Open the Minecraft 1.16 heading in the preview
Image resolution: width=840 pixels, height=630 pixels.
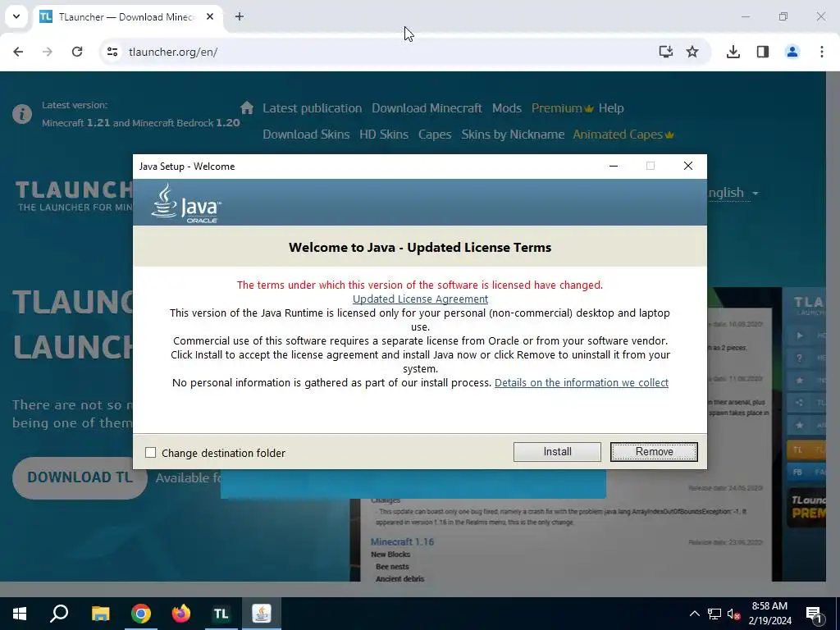[x=402, y=541]
